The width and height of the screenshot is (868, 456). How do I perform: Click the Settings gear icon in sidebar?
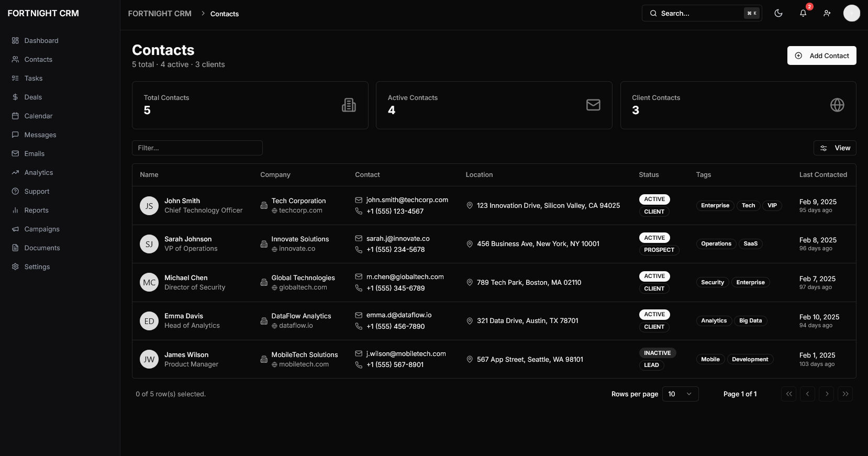15,266
